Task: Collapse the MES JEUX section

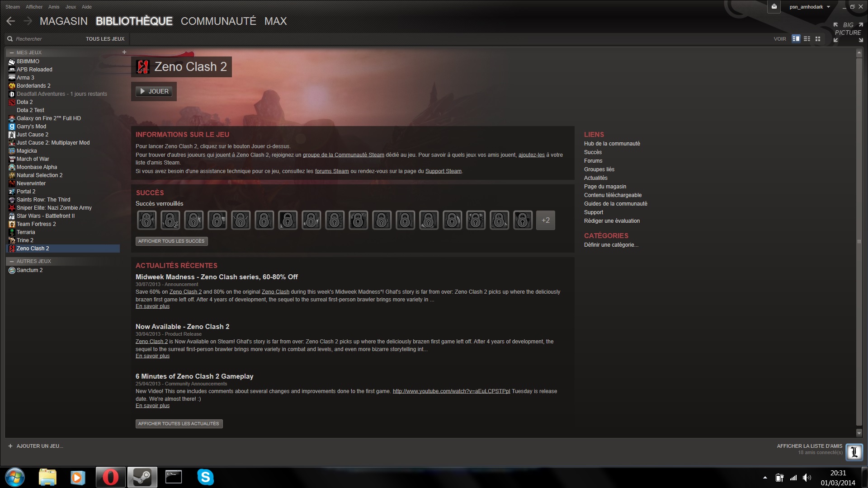Action: coord(11,52)
